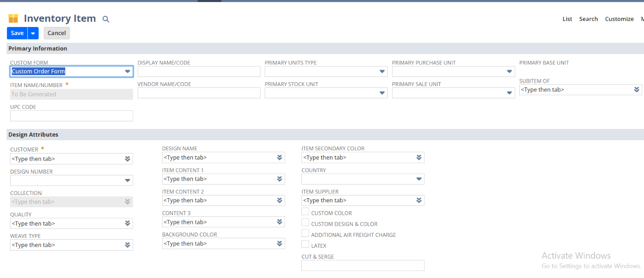The image size is (644, 278).
Task: Click the Item Supplier double-arrow icon
Action: [x=419, y=200]
